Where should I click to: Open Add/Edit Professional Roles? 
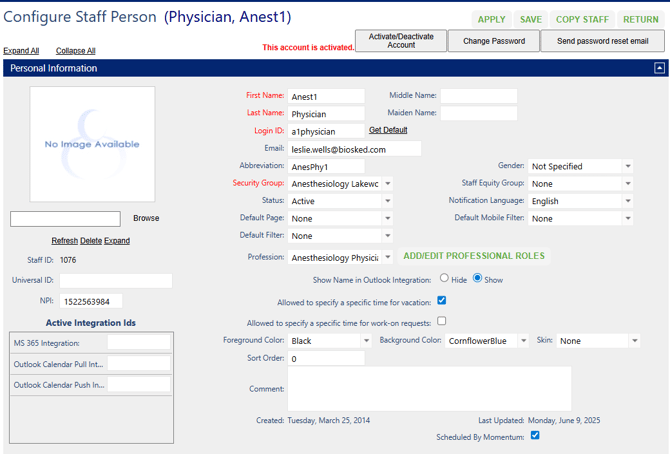click(474, 256)
